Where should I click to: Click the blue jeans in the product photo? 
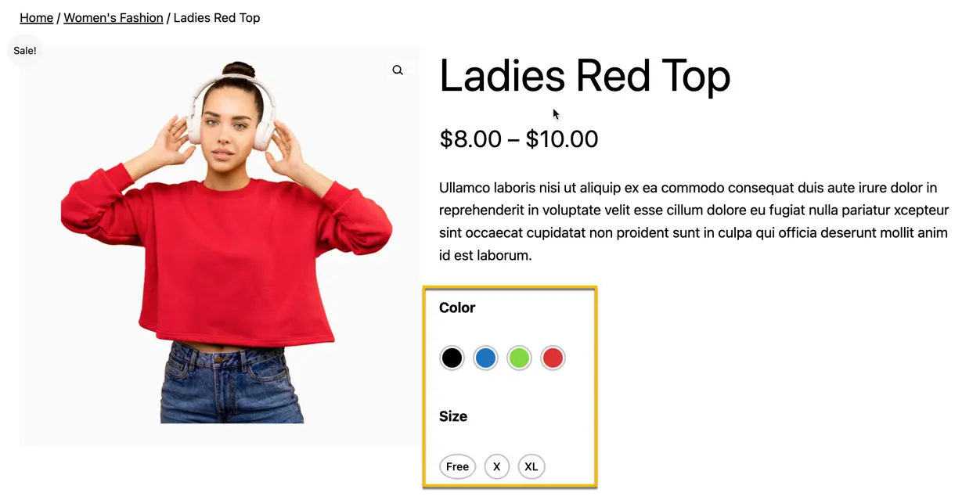231,387
